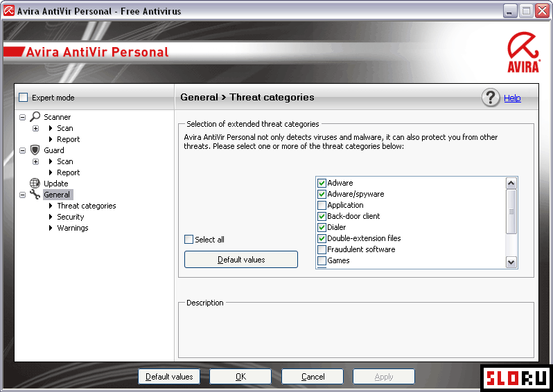
Task: Select Scan under Scanner
Action: [x=65, y=128]
